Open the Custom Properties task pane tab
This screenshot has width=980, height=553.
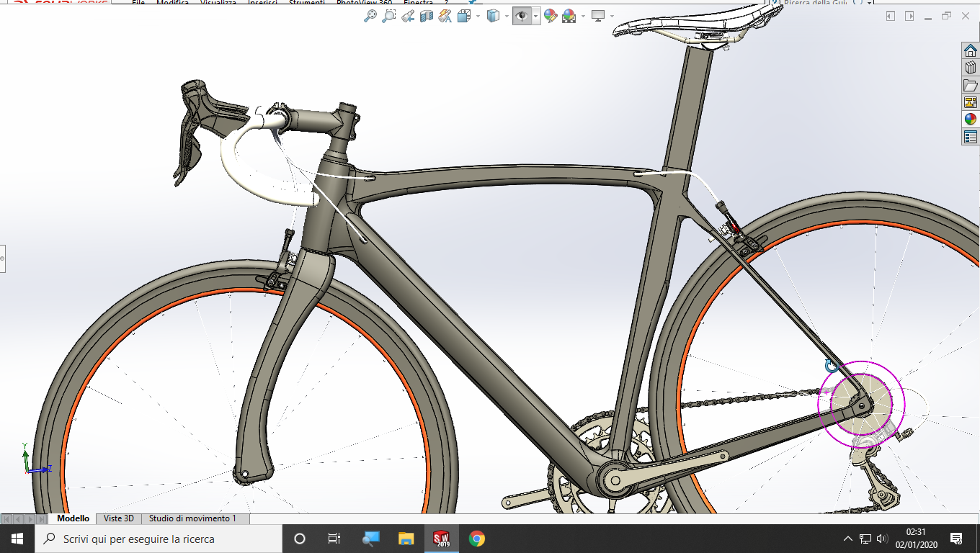(971, 137)
